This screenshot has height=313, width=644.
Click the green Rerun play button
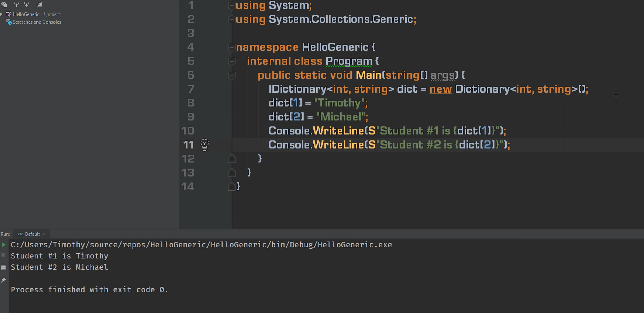4,245
